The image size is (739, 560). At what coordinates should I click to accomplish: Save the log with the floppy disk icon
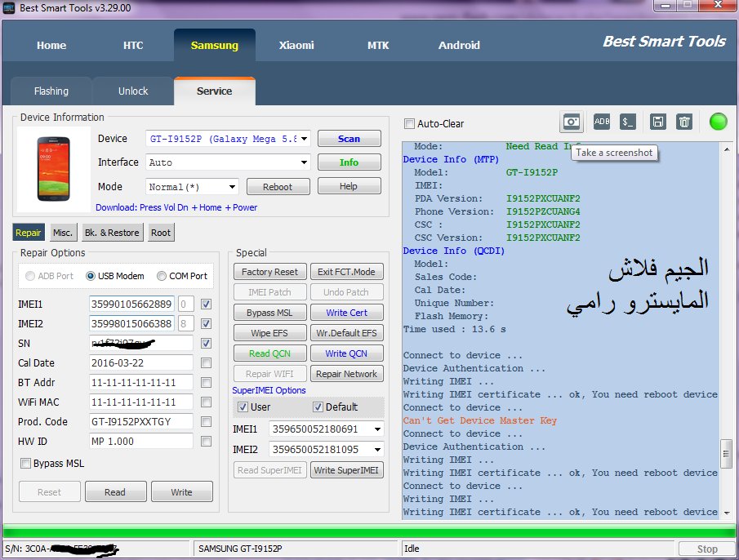pos(657,122)
